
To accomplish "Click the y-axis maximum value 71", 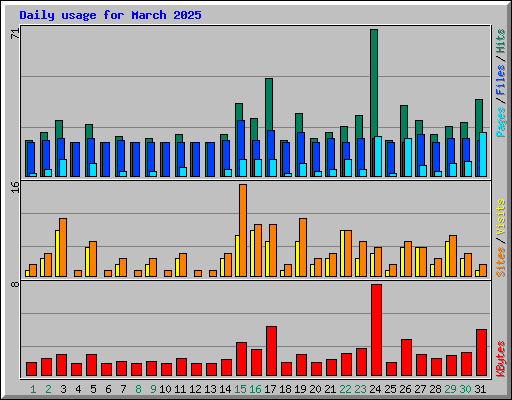I will tap(15, 34).
